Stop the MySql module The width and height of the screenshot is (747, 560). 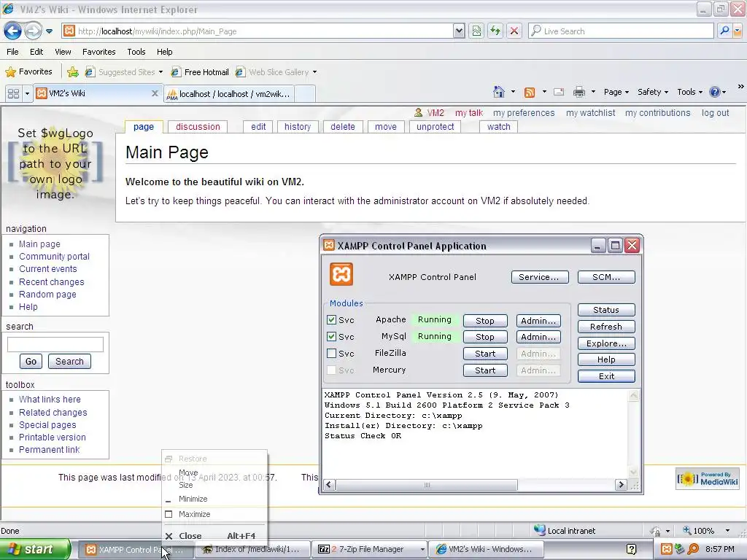tap(485, 337)
